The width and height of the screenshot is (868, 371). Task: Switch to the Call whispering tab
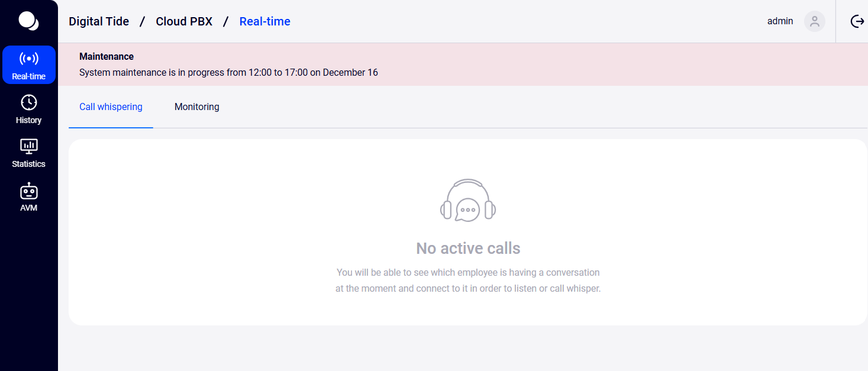111,107
